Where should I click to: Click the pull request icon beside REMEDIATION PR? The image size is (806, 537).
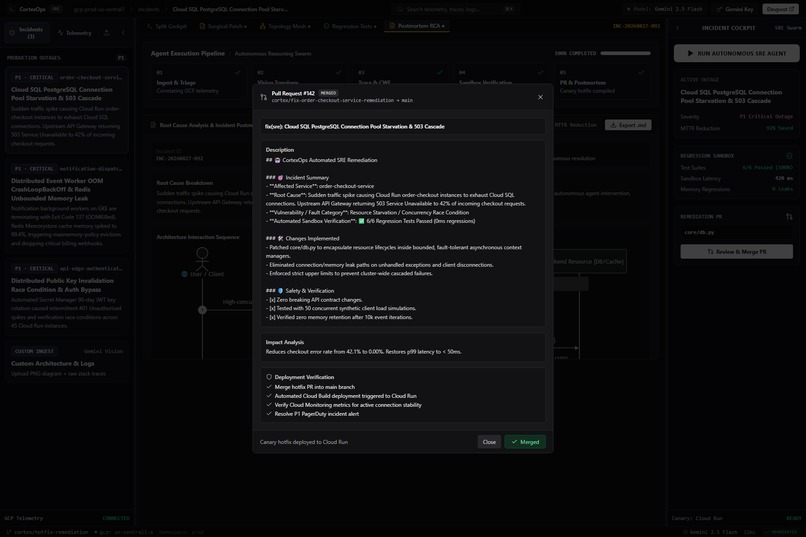click(x=789, y=217)
